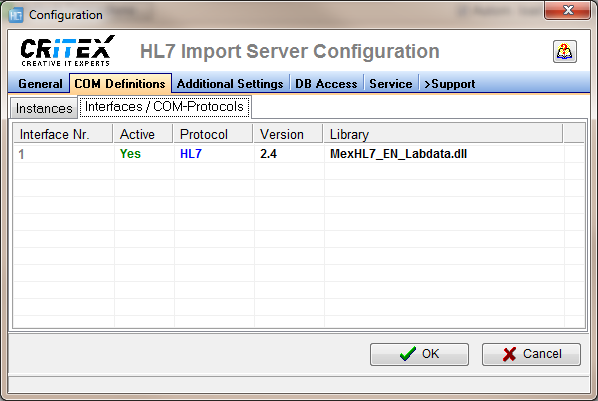Go to the DB Access tab

click(326, 84)
